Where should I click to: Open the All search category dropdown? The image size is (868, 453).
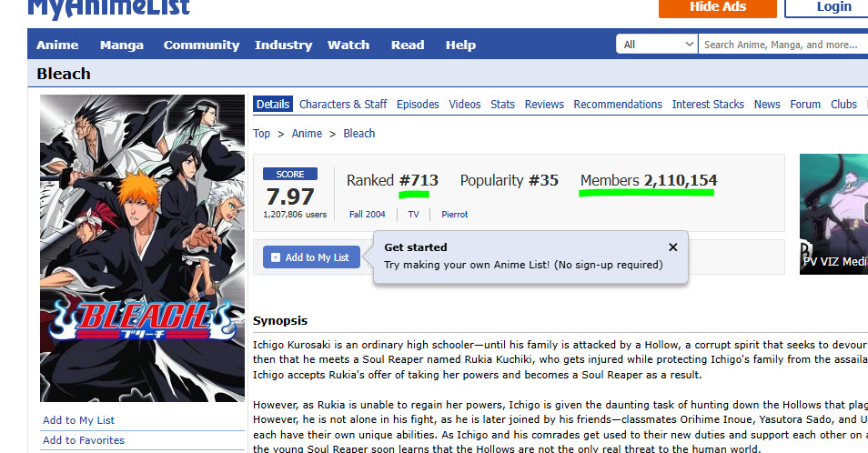coord(657,45)
